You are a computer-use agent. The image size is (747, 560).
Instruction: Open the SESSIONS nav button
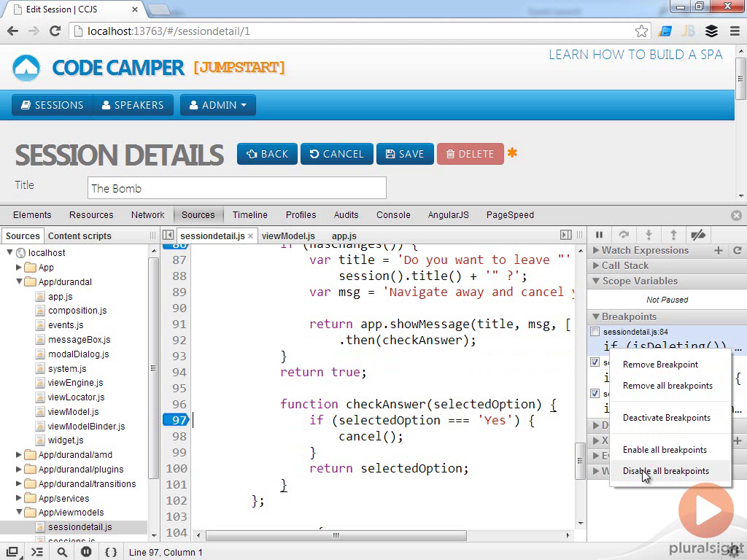pyautogui.click(x=53, y=105)
